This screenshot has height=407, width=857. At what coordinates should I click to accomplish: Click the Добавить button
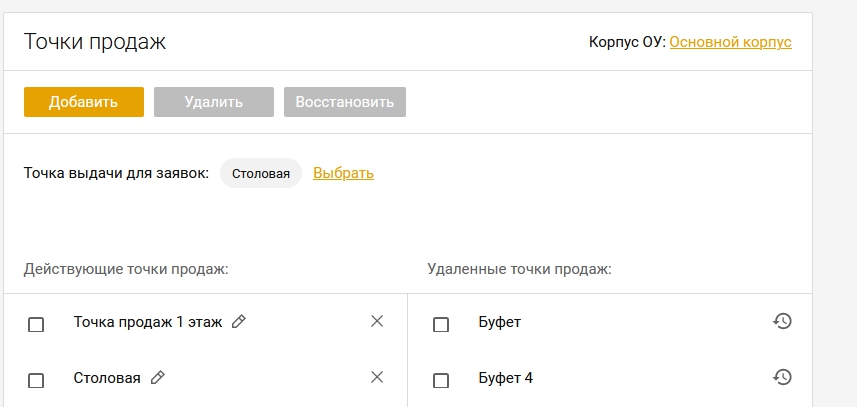(x=84, y=102)
